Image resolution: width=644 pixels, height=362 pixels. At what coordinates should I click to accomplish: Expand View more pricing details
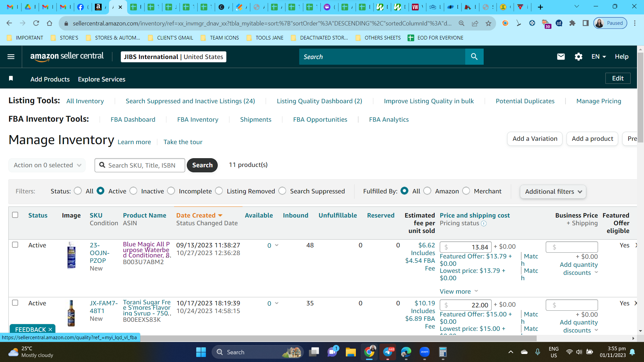click(x=459, y=291)
